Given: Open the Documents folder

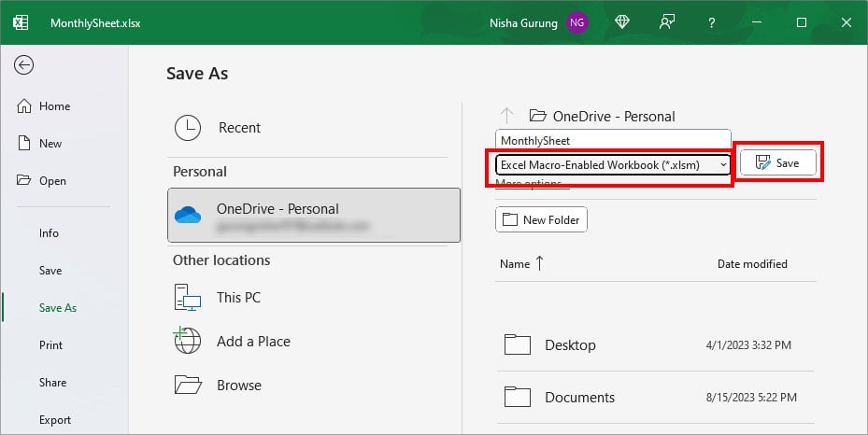Looking at the screenshot, I should click(656, 397).
